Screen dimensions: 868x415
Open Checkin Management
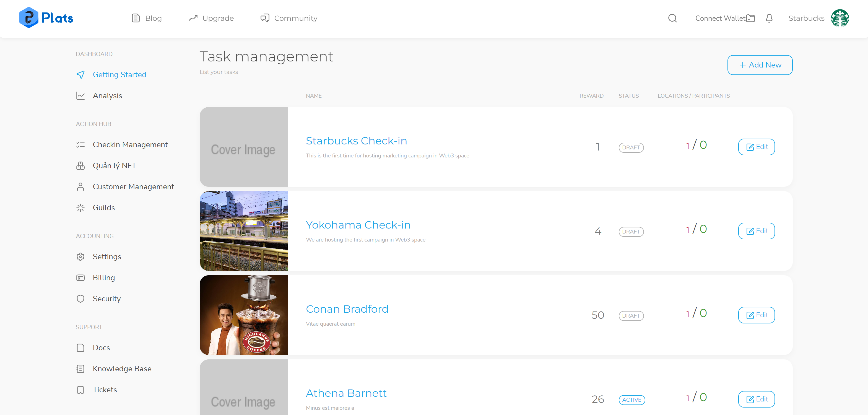(x=130, y=145)
